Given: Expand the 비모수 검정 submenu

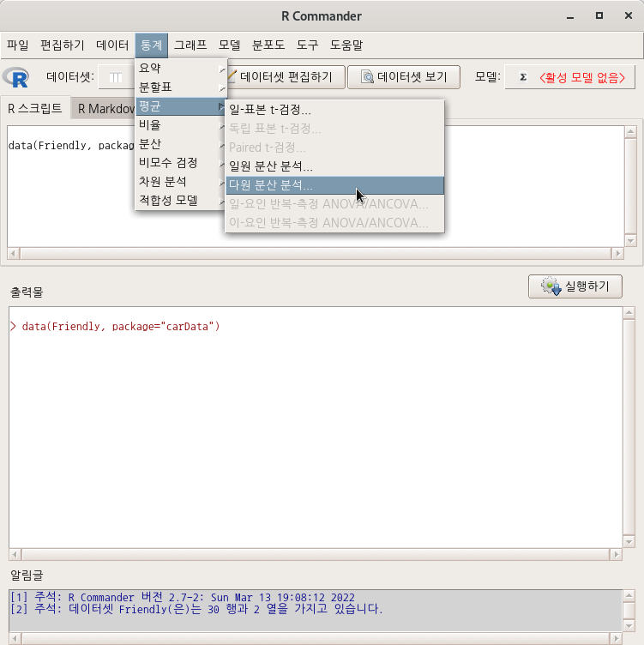Looking at the screenshot, I should click(x=181, y=163).
